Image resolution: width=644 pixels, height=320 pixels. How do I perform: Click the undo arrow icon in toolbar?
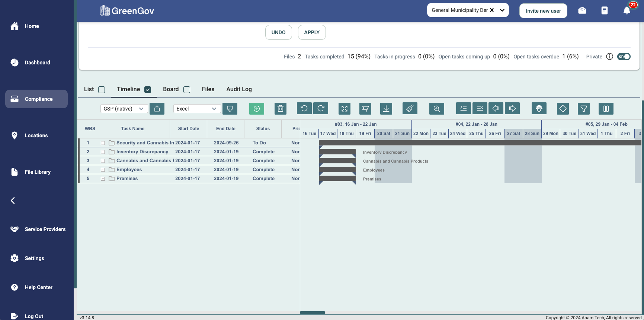[x=304, y=109]
